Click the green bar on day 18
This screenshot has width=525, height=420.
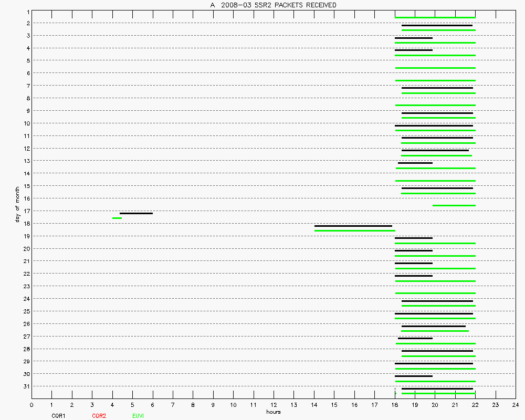pos(354,230)
